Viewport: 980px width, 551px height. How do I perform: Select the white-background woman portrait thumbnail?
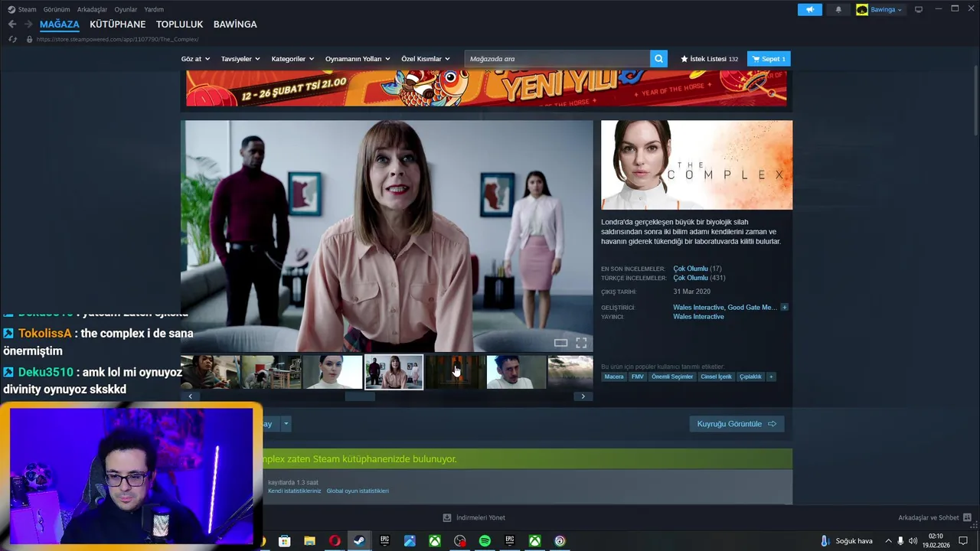coord(332,372)
